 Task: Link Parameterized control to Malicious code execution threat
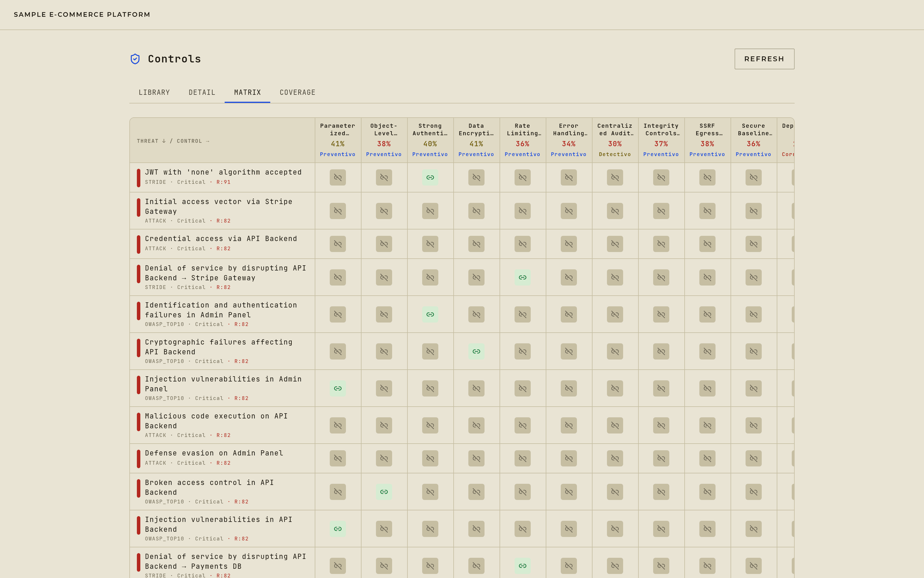coord(338,425)
